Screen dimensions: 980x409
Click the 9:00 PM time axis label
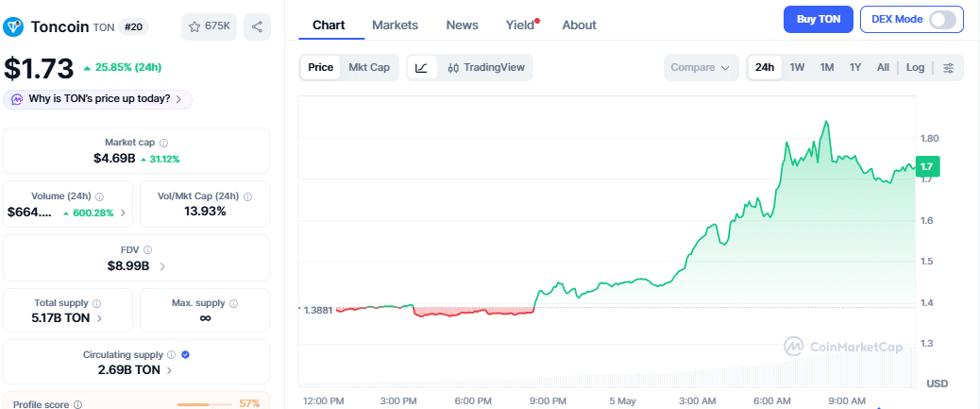pos(549,400)
